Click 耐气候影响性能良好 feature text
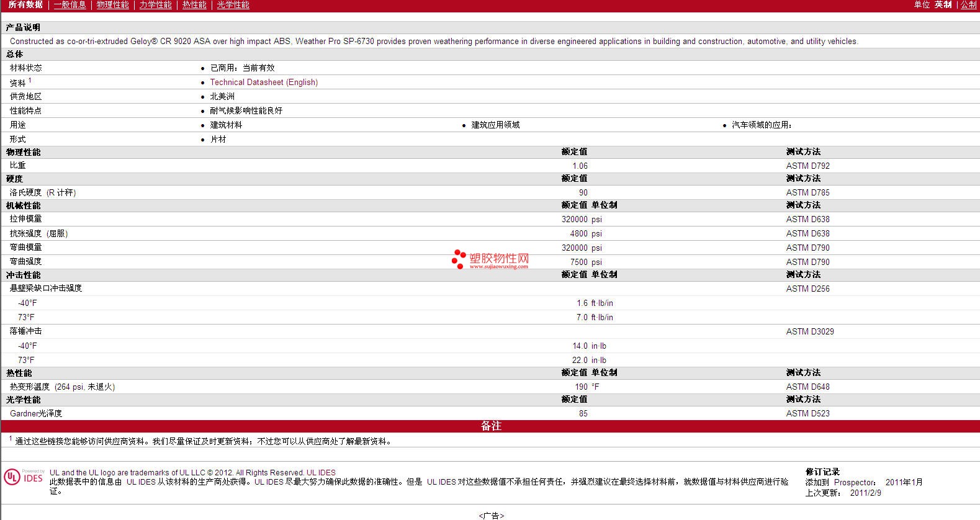 (246, 110)
